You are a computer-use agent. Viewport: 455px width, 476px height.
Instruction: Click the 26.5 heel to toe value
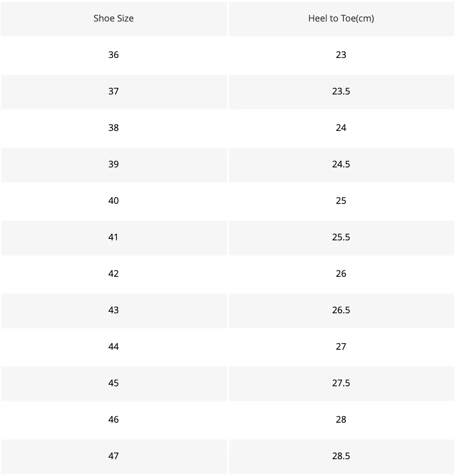341,310
